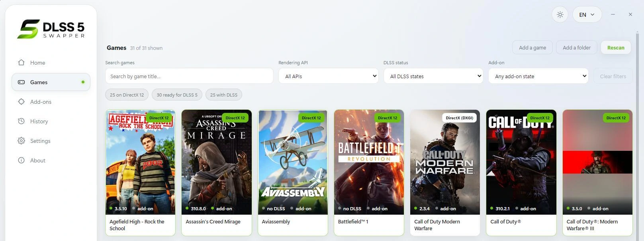Image resolution: width=644 pixels, height=241 pixels.
Task: Select the Games sidebar item
Action: click(51, 82)
